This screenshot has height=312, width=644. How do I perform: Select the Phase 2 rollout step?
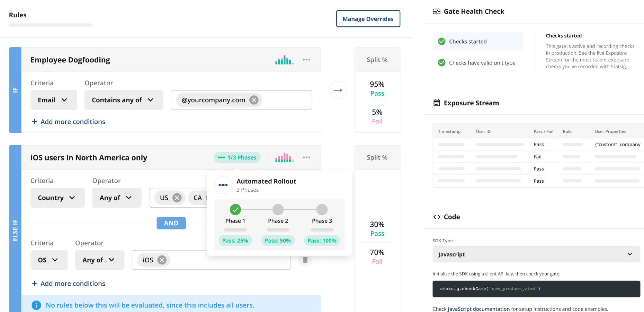[x=278, y=209]
